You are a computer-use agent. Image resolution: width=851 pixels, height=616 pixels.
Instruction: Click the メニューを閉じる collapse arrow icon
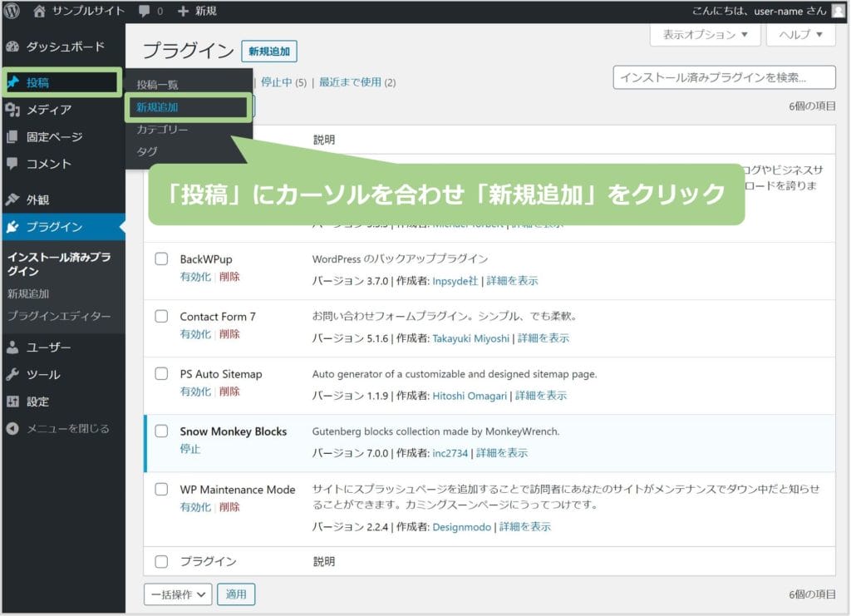pyautogui.click(x=12, y=429)
